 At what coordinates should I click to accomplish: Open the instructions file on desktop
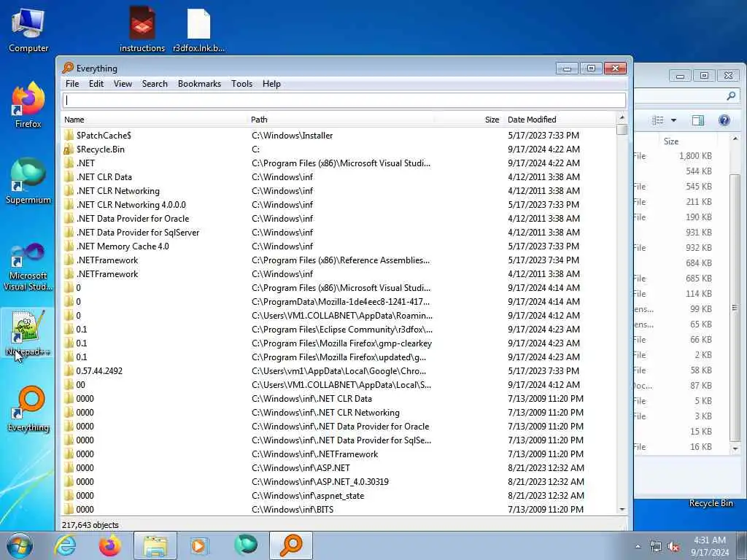coord(142,29)
